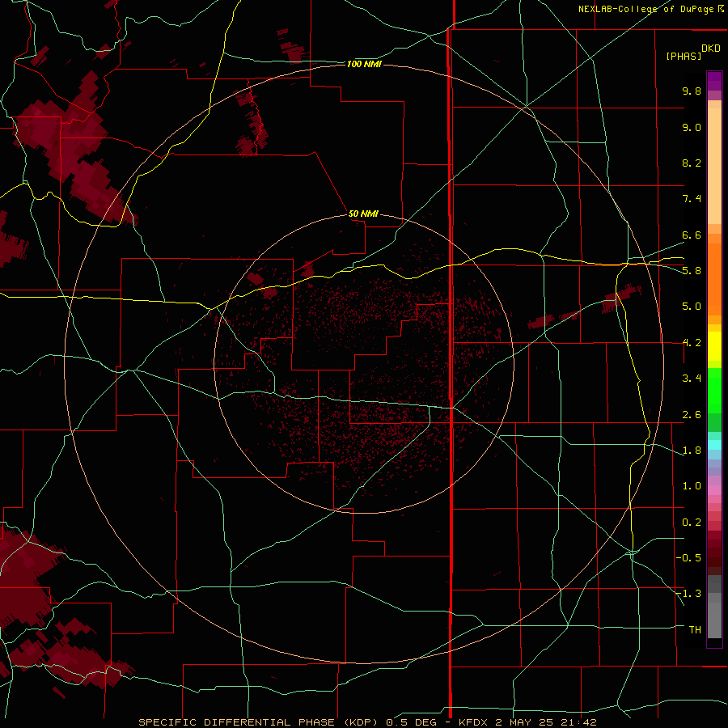Click the 8.2 legend value
Screen dimensions: 728x728
692,163
